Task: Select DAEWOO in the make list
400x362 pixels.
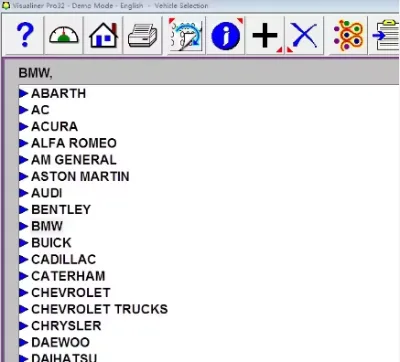Action: pyautogui.click(x=61, y=343)
